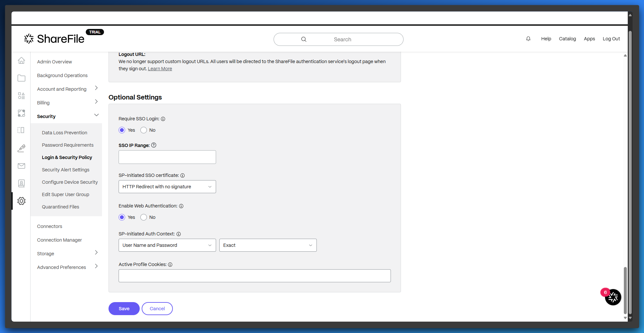Click the signature pen icon in sidebar
The image size is (644, 333).
point(21,148)
